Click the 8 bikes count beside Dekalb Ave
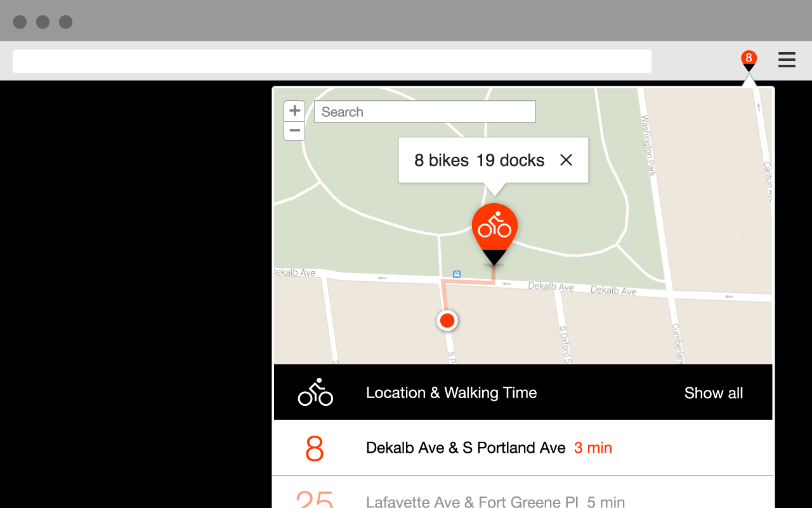This screenshot has width=812, height=508. tap(315, 448)
